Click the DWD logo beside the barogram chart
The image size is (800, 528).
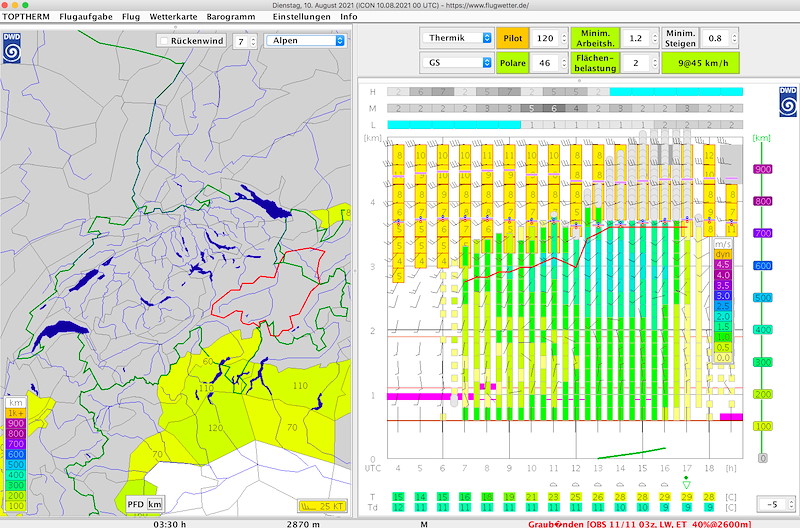788,102
